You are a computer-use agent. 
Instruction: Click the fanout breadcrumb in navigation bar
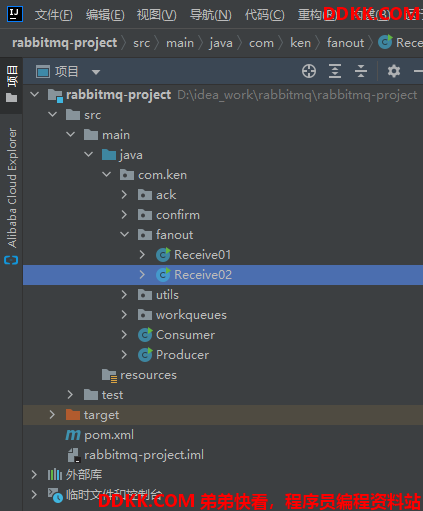point(345,43)
